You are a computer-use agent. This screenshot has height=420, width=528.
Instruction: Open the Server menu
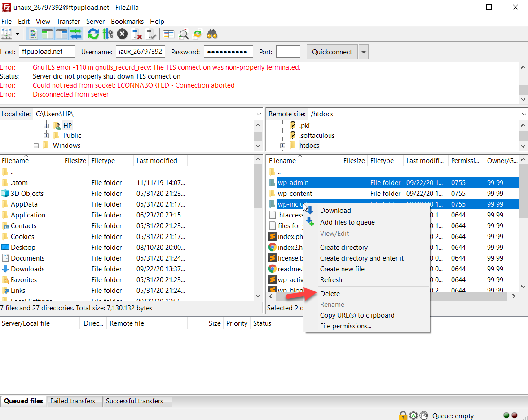[x=95, y=21]
